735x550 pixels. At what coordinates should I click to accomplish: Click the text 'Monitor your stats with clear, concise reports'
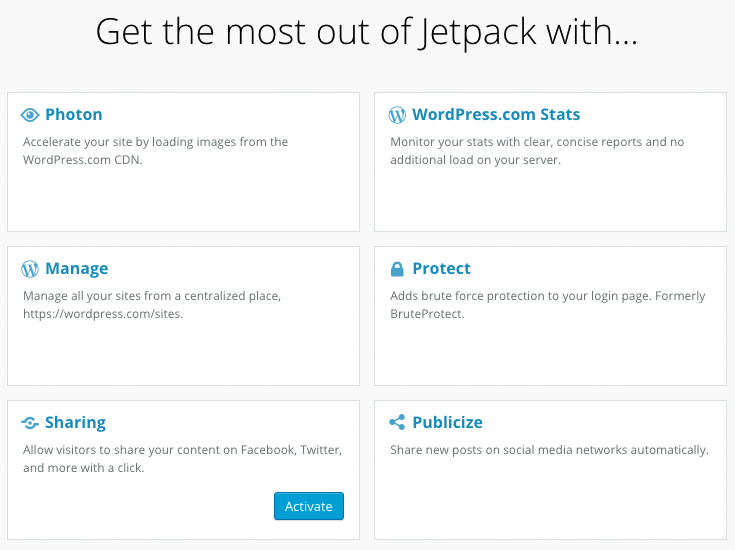[x=516, y=142]
